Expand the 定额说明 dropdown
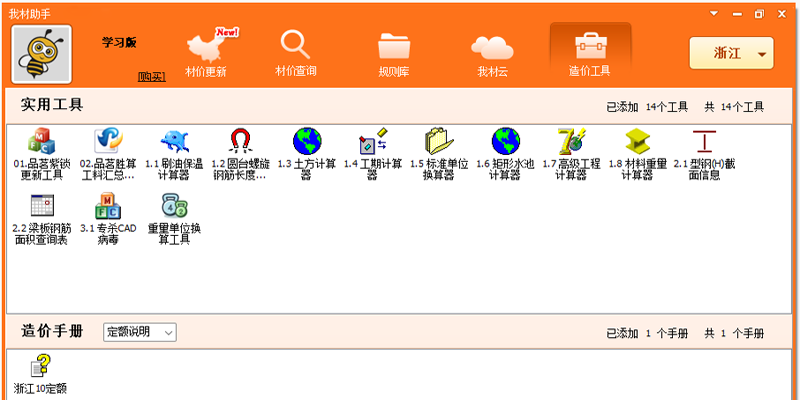Screen dimensions: 800x400 pos(140,332)
